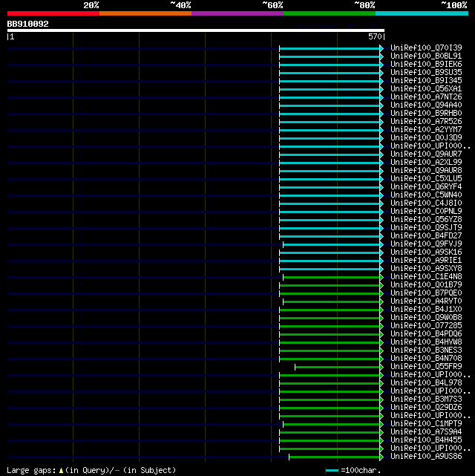Select hit UniRef100_C1MPT9
The height and width of the screenshot is (476, 475).
(426, 423)
